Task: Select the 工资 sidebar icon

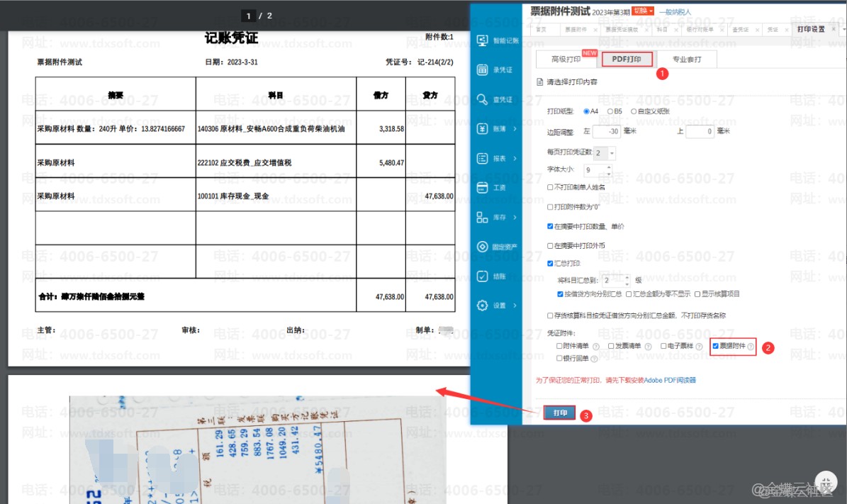Action: click(483, 188)
